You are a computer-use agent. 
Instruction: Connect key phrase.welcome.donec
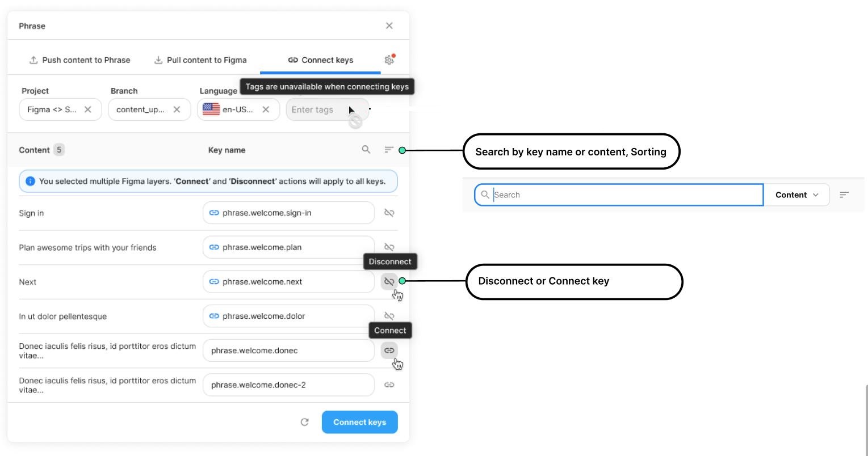coord(389,351)
